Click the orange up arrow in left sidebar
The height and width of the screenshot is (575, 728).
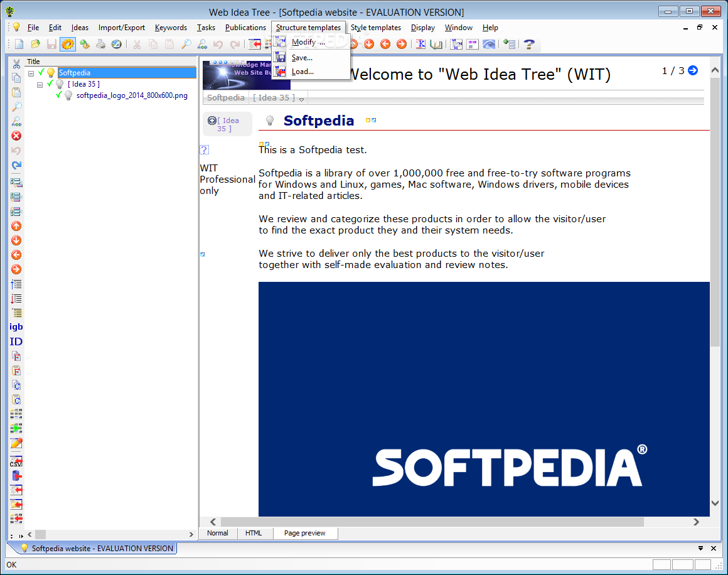(16, 226)
